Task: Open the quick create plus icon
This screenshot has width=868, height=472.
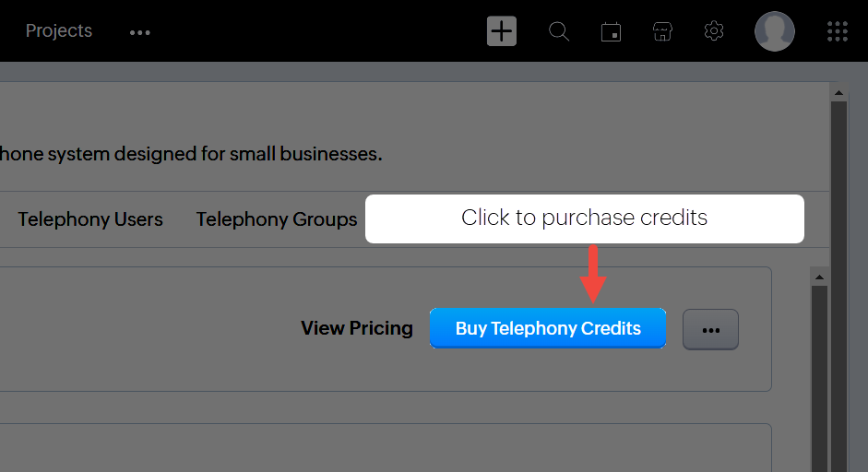Action: 502,31
